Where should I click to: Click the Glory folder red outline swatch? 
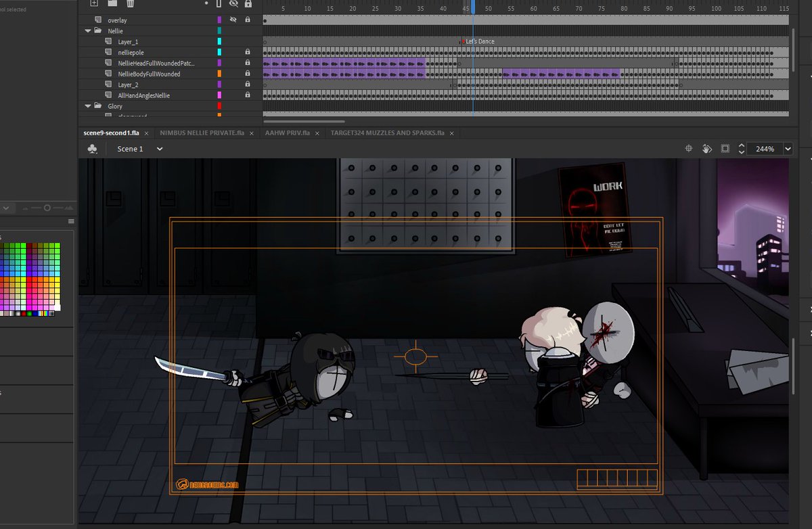point(219,106)
